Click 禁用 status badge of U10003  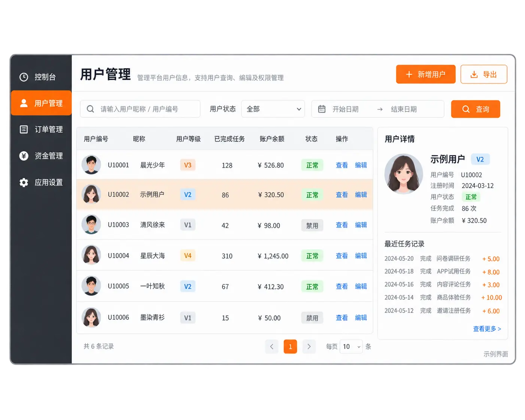click(312, 225)
